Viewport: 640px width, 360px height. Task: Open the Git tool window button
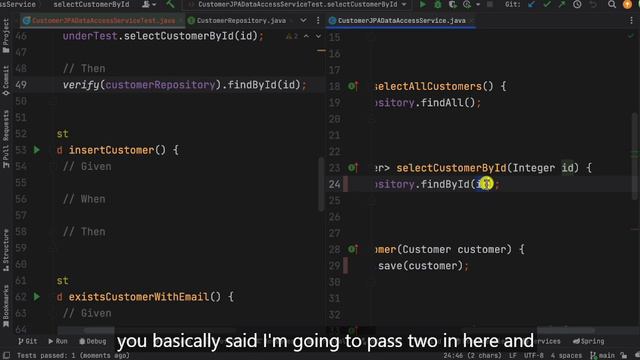(x=27, y=341)
